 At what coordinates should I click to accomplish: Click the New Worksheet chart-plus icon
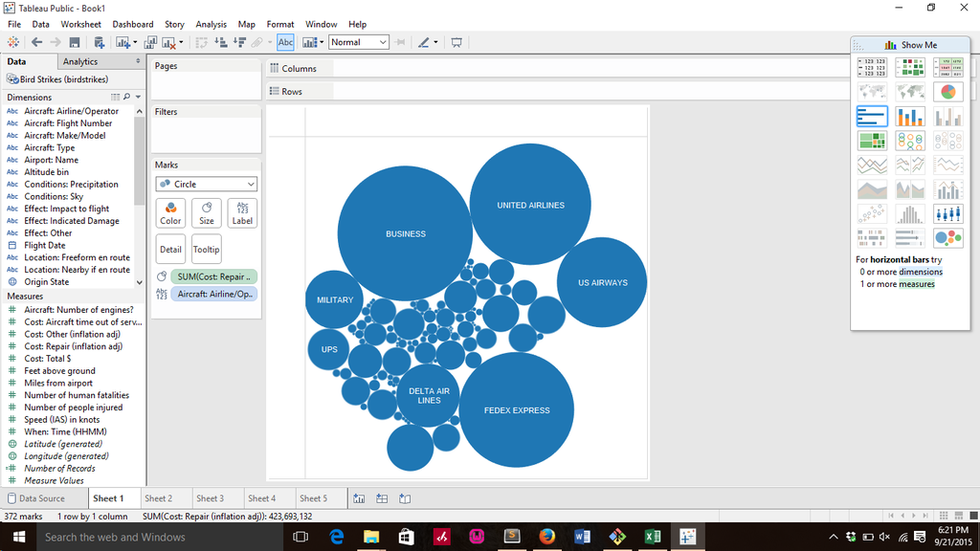(x=122, y=42)
